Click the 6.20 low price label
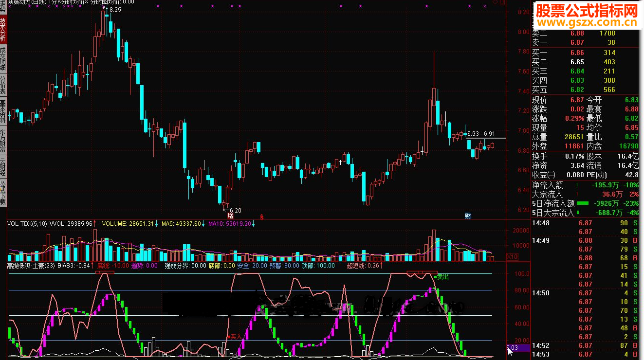644x360 pixels. [235, 210]
